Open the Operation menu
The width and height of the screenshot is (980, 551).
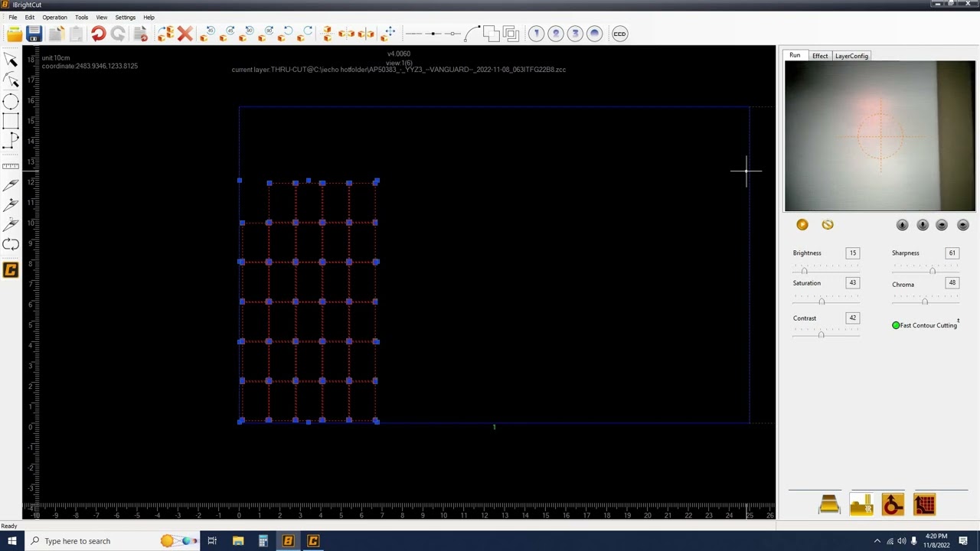click(x=54, y=17)
